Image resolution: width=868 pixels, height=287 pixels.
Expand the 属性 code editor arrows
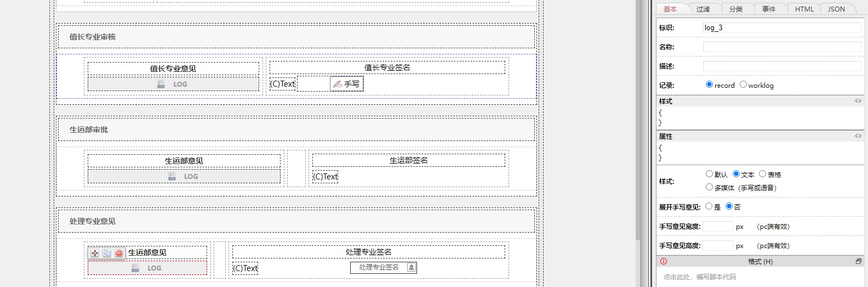(858, 136)
